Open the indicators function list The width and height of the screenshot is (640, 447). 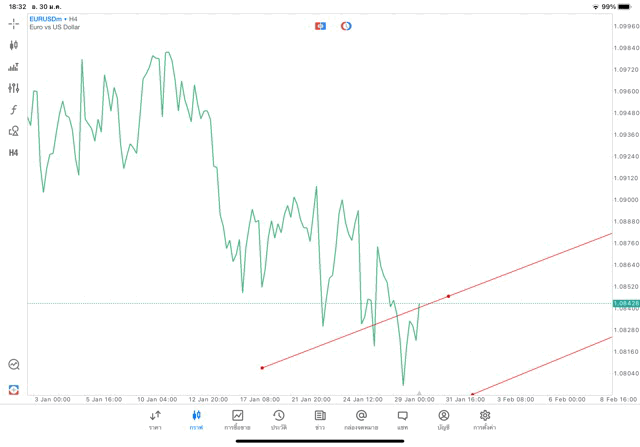(14, 109)
